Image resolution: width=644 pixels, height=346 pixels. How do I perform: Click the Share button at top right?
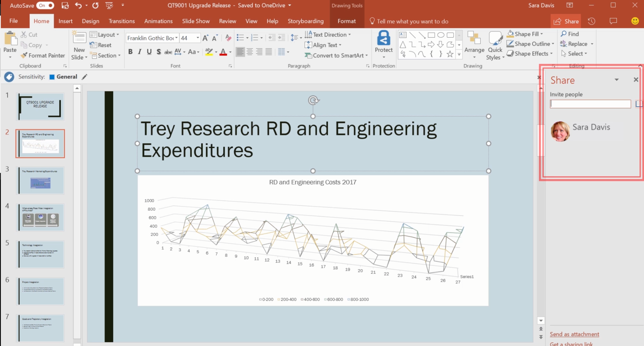(x=566, y=21)
